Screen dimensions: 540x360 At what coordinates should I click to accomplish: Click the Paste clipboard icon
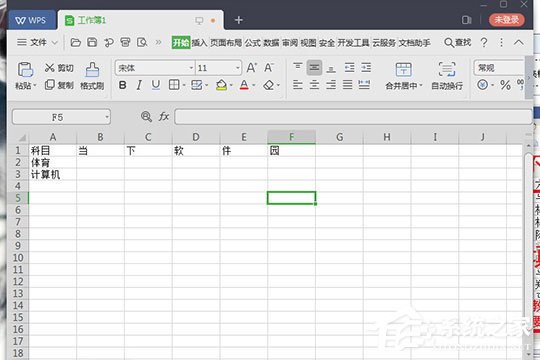[25, 70]
